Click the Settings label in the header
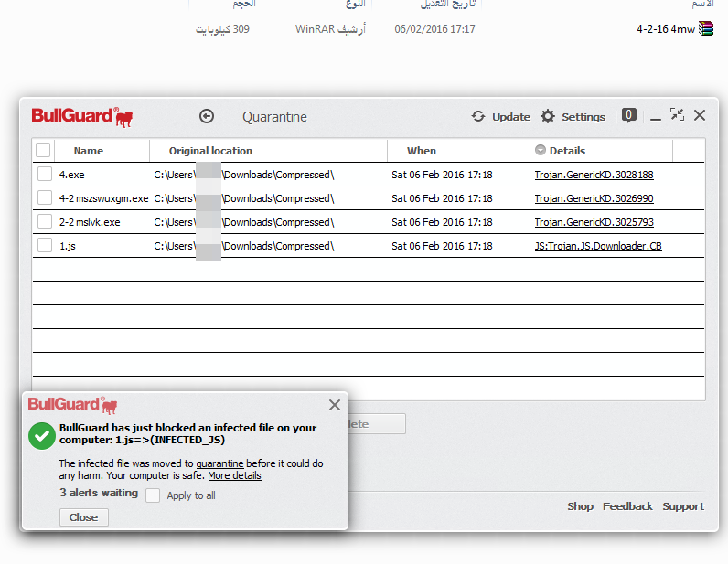 (x=583, y=117)
